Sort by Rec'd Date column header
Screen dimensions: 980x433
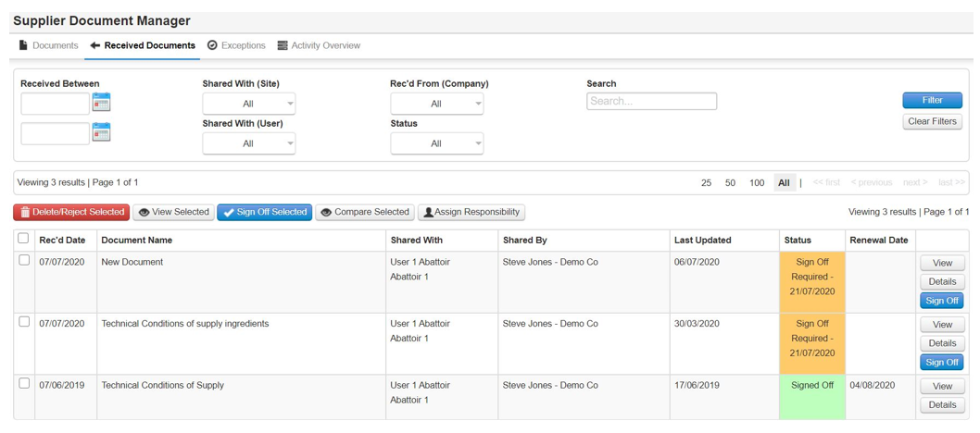coord(62,241)
